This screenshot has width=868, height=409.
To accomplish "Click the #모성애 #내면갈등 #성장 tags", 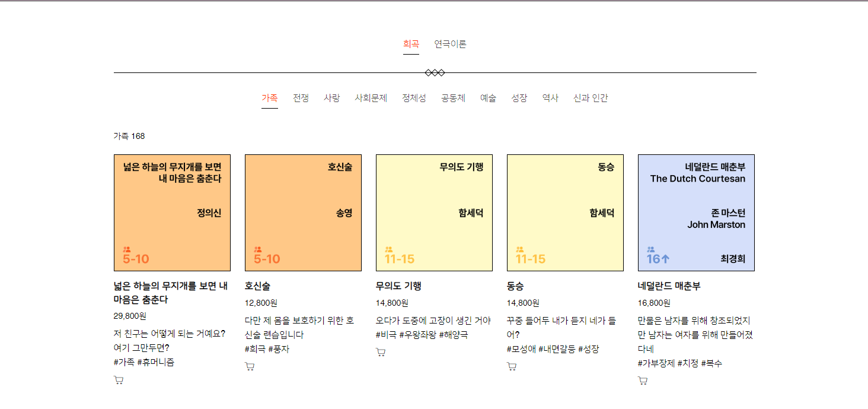I will click(553, 349).
